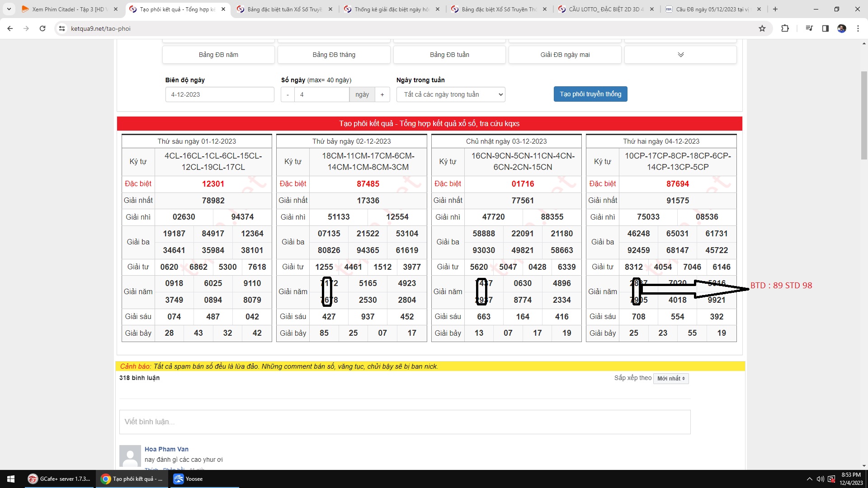The width and height of the screenshot is (868, 488).
Task: Switch to the 'Xem Phim Citadel' tab
Action: point(68,9)
